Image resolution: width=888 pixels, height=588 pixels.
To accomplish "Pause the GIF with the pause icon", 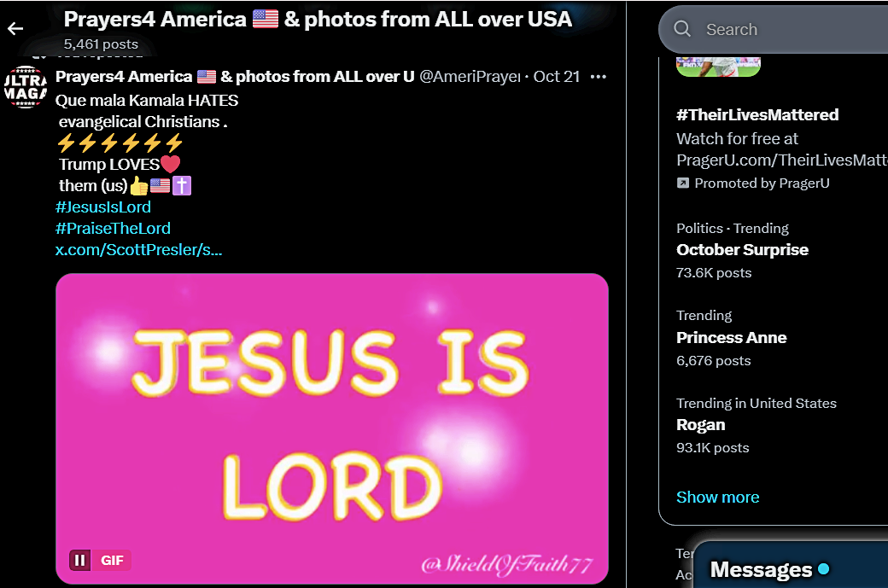I will coord(80,561).
